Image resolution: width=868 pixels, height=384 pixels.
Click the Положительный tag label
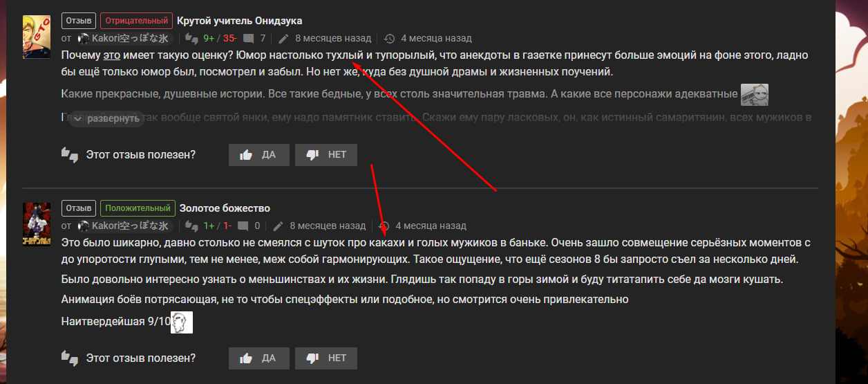point(137,208)
